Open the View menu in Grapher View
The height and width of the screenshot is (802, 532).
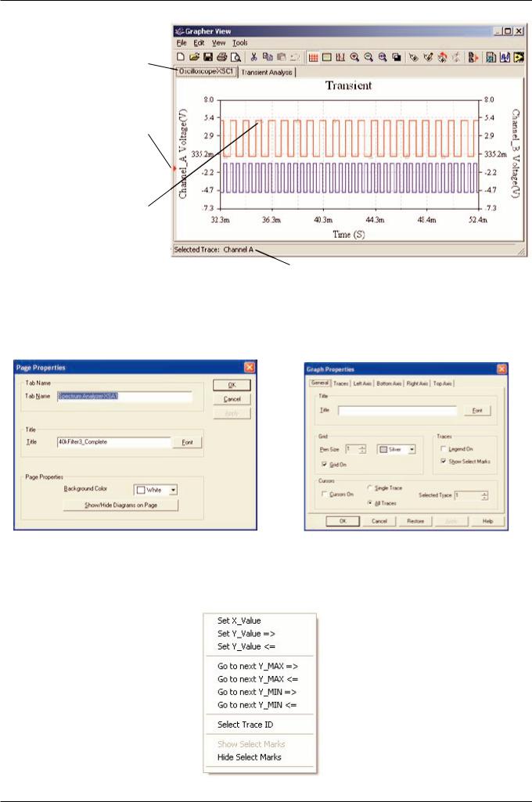tap(218, 43)
